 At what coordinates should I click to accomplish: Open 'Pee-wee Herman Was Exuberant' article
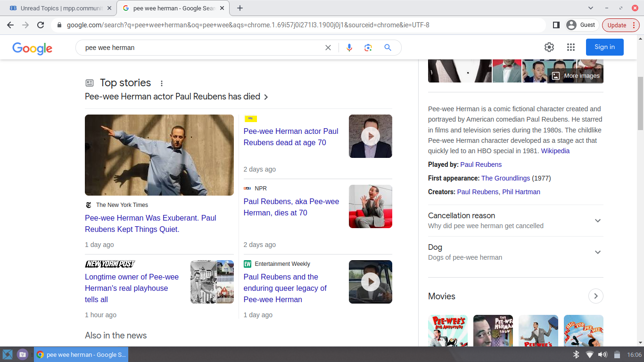(150, 223)
